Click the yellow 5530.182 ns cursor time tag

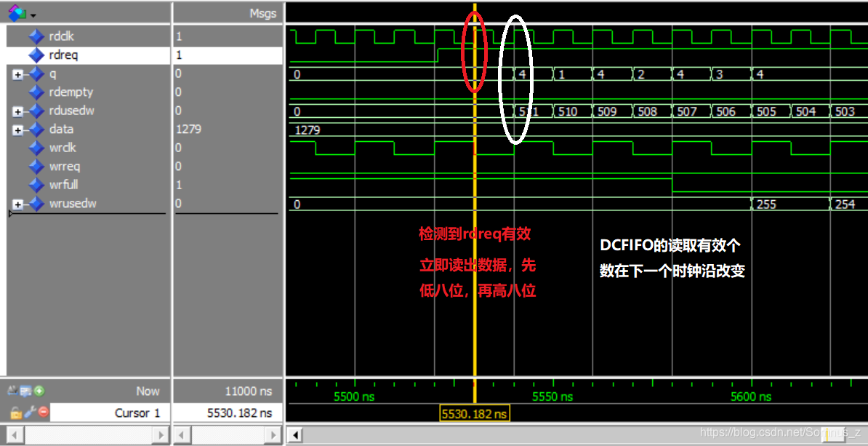tap(475, 413)
